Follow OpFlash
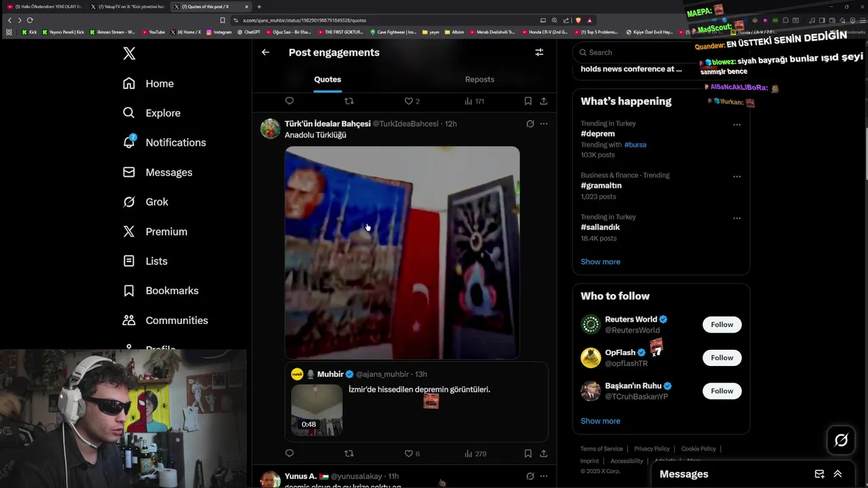The image size is (868, 488). click(722, 358)
